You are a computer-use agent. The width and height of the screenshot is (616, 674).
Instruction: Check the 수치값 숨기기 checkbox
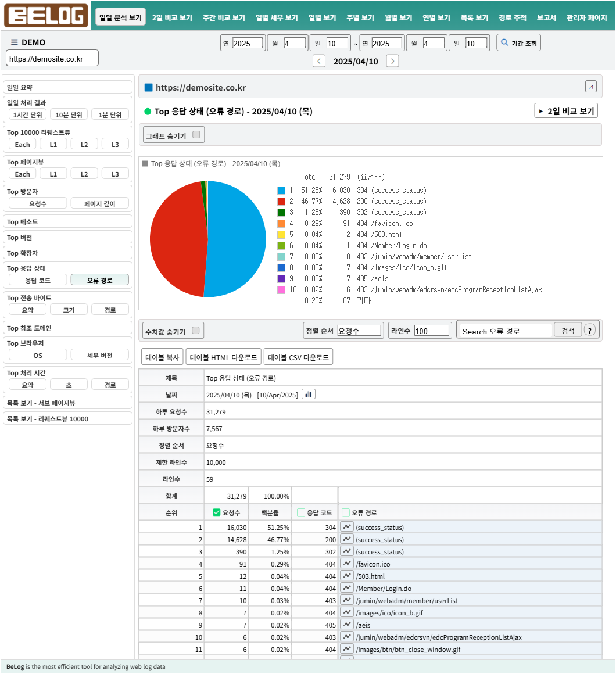coord(196,331)
